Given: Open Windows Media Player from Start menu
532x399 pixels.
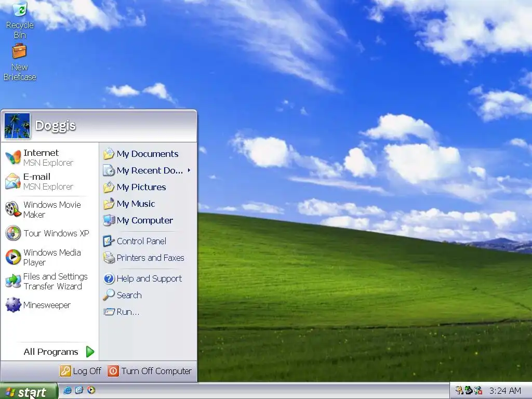Looking at the screenshot, I should coord(49,257).
